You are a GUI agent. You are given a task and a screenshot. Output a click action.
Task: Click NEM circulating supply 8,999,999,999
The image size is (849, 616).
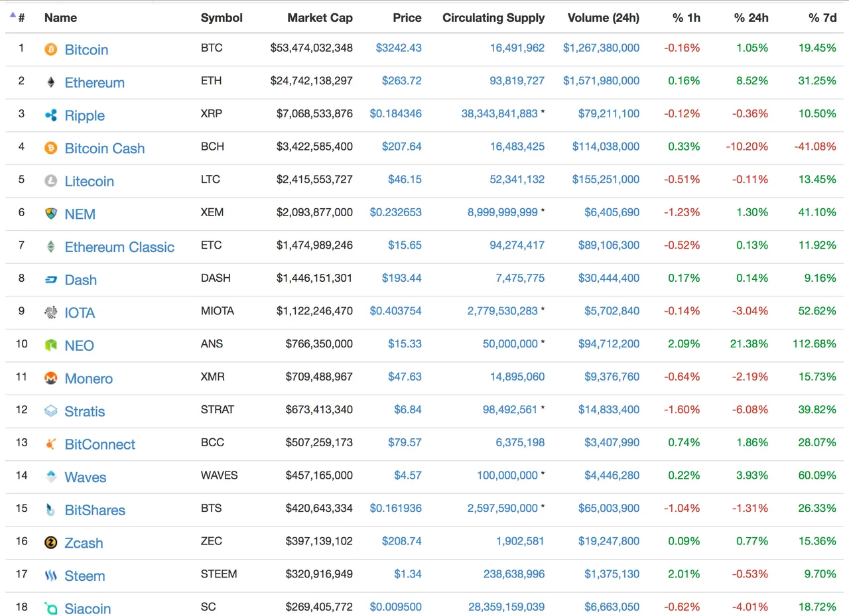coord(503,212)
